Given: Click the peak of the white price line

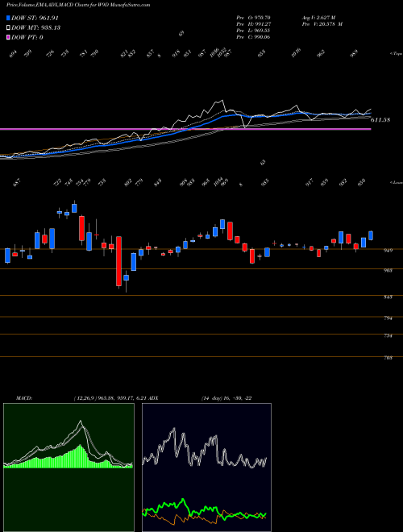Looking at the screenshot, I should click(x=222, y=101).
